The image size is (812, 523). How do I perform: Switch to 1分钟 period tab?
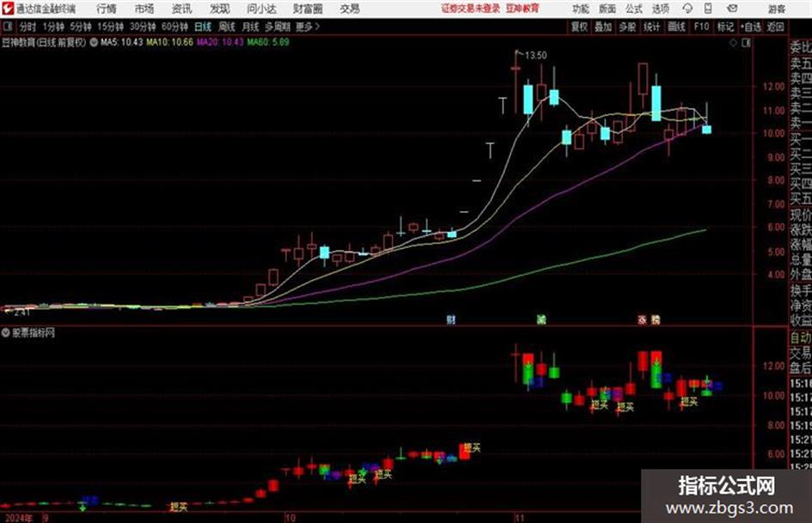[52, 27]
